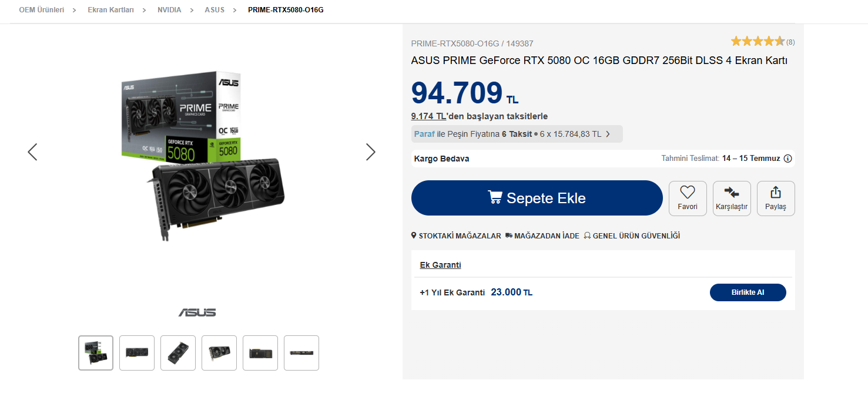868x397 pixels.
Task: Select the second product thumbnail
Action: click(137, 353)
